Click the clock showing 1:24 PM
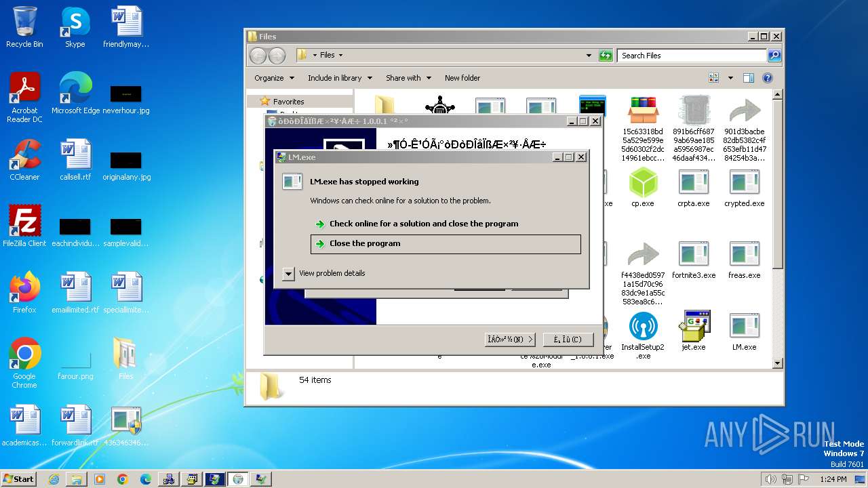The height and width of the screenshot is (488, 868). 832,479
